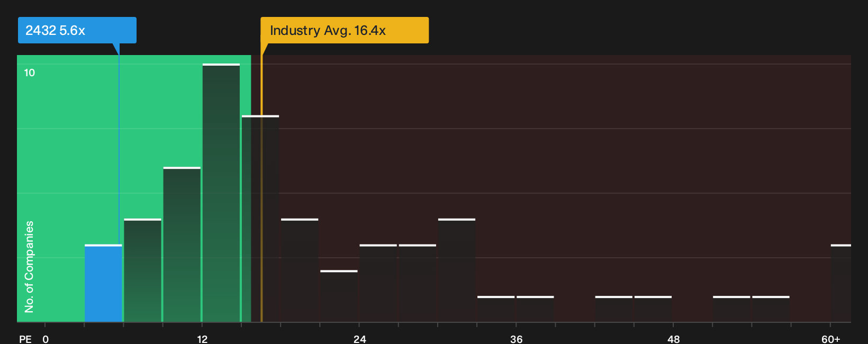Image resolution: width=868 pixels, height=344 pixels.
Task: Click the '60+' x-axis tick label
Action: coord(831,339)
